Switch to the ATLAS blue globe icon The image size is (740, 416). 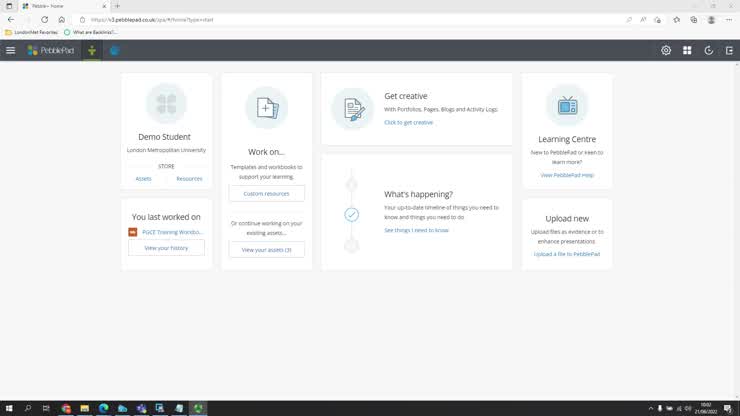[x=115, y=51]
